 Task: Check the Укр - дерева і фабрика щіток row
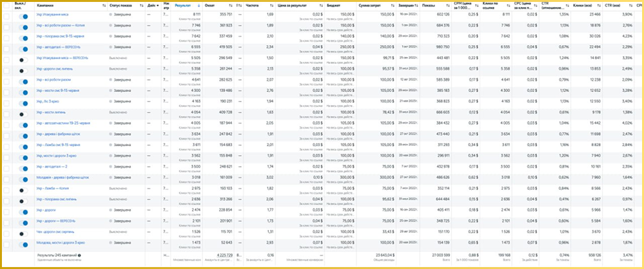pyautogui.click(x=6, y=136)
